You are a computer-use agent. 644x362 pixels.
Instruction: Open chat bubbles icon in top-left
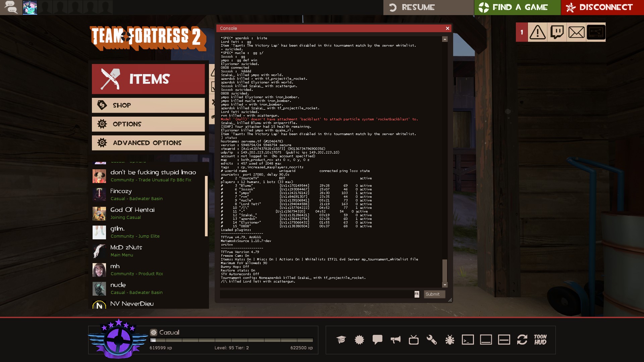[x=11, y=7]
